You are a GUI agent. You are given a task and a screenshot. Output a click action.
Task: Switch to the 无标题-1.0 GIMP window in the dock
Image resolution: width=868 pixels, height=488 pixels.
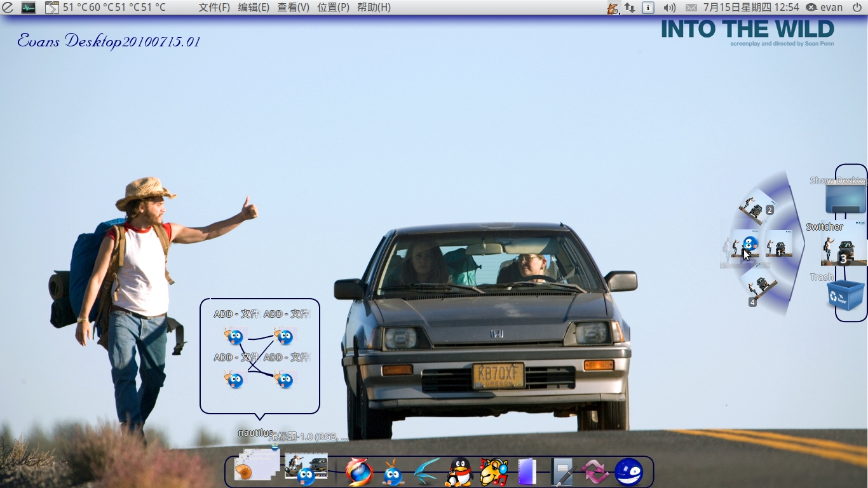click(306, 469)
